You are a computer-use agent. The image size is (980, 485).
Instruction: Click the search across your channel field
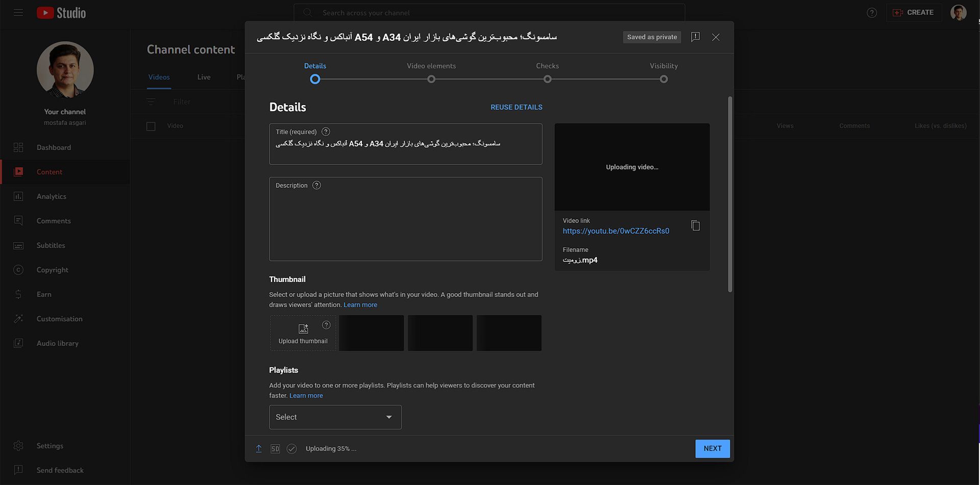(489, 13)
